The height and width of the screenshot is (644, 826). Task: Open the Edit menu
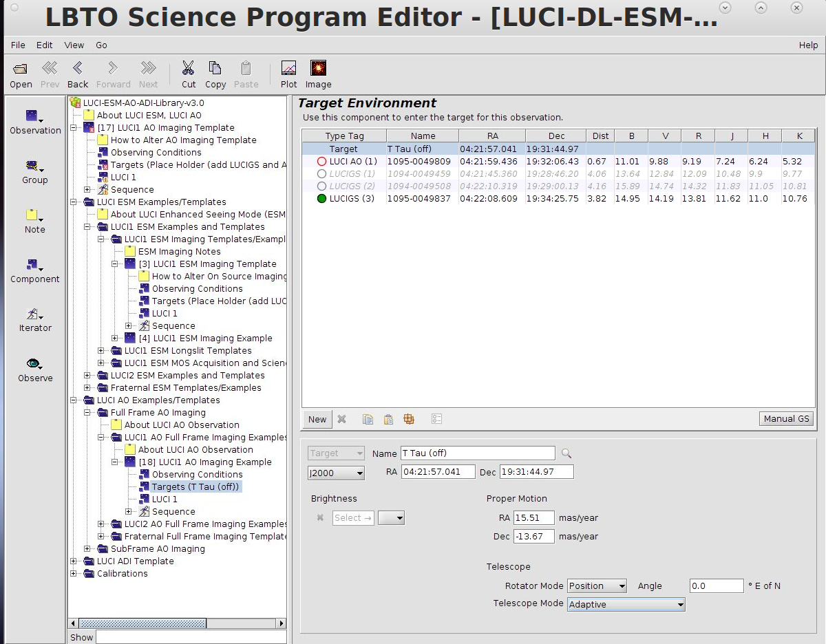tap(45, 45)
